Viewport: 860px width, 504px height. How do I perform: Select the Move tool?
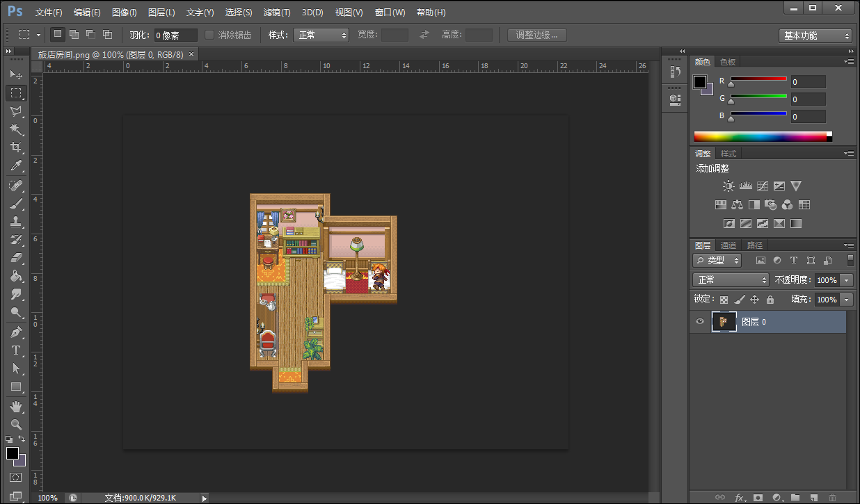click(16, 74)
